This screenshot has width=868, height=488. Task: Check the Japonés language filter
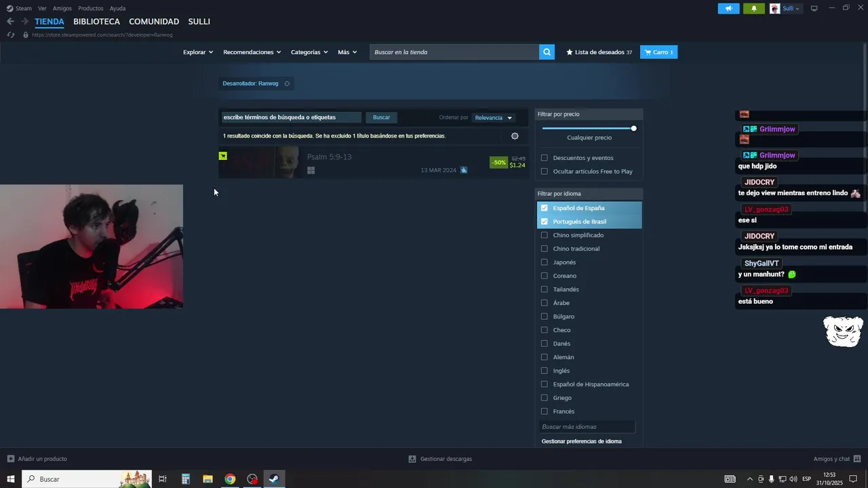[x=544, y=262]
